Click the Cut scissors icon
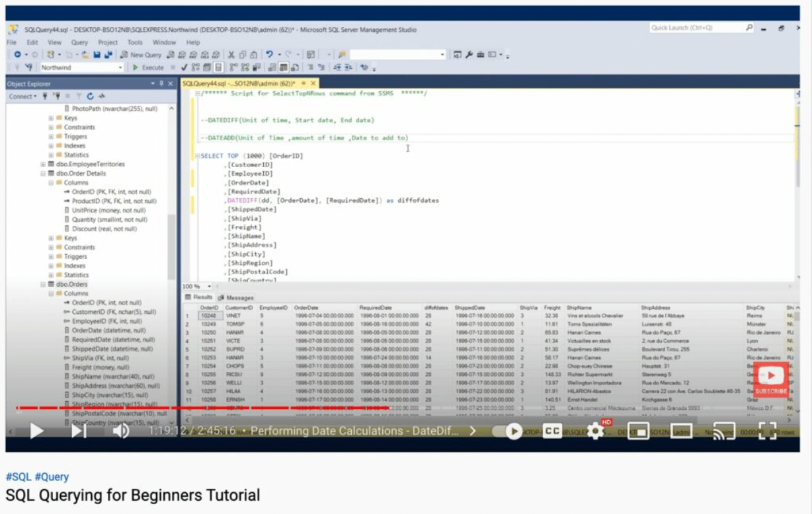 231,55
